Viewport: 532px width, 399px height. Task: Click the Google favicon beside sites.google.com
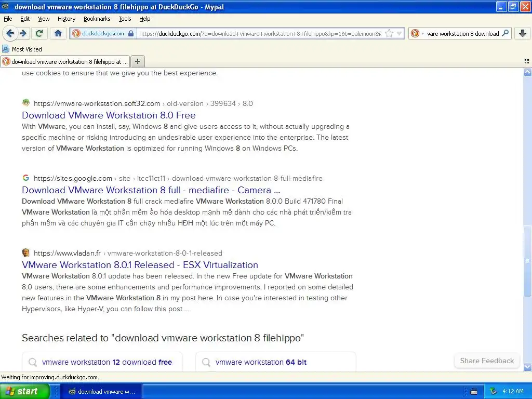(x=26, y=178)
